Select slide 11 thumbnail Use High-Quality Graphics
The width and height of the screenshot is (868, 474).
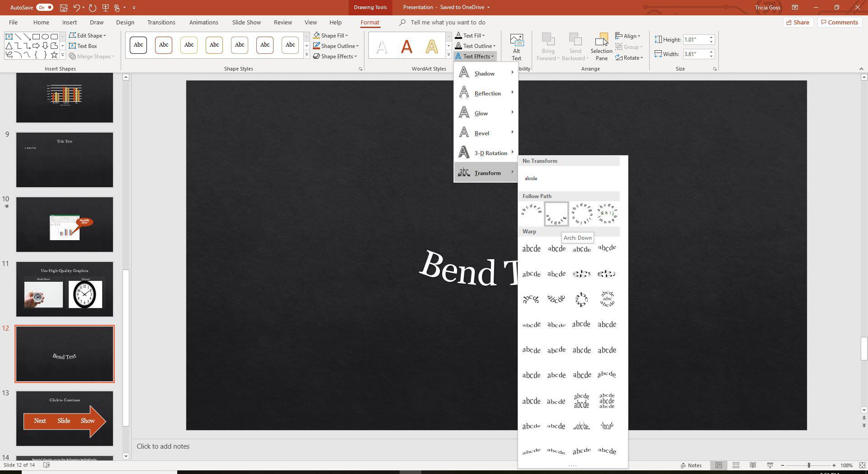[65, 289]
